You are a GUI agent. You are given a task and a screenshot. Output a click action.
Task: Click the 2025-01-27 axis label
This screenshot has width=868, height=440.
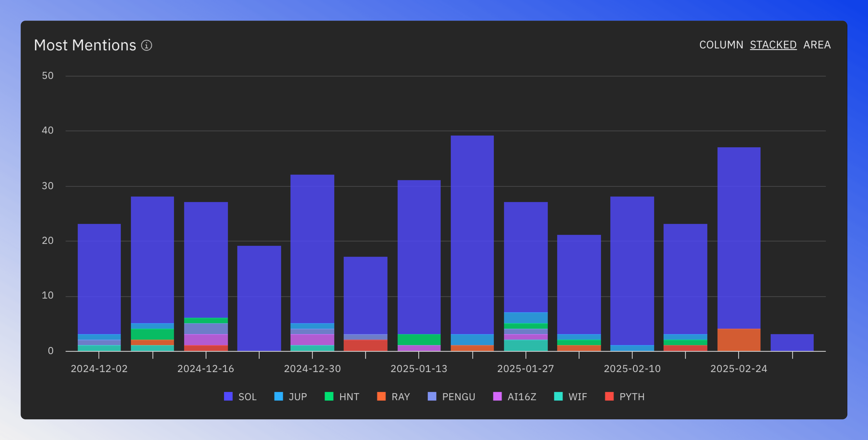[x=526, y=369]
